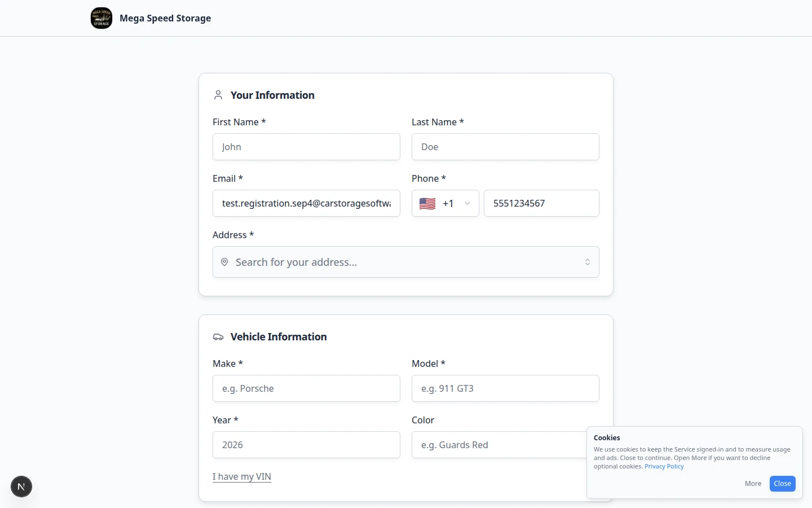Select the Make input field

click(x=306, y=388)
